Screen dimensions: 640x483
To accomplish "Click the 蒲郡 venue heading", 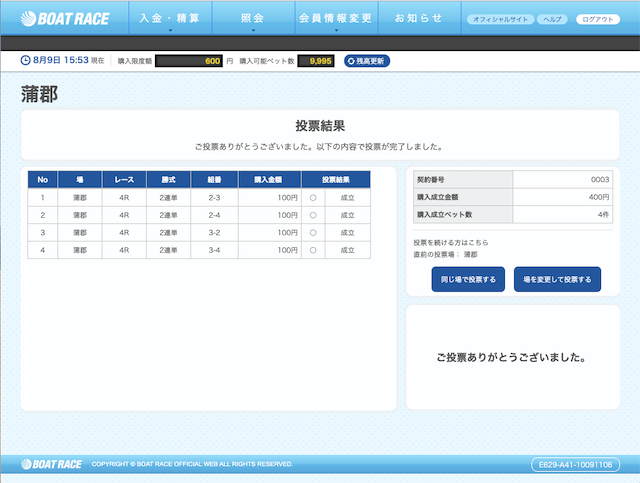I will pos(39,94).
